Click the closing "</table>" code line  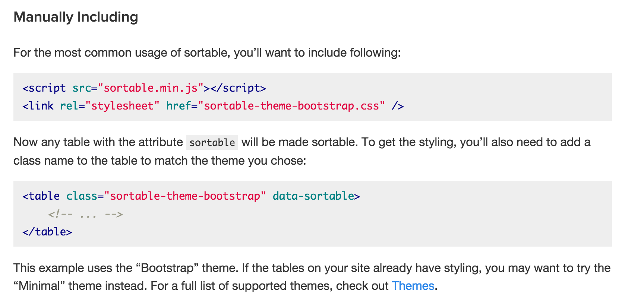pyautogui.click(x=47, y=232)
